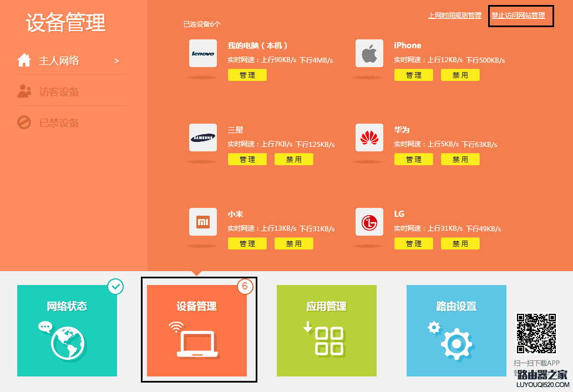The image size is (573, 392).
Task: Click the checkmark badge on 网络状态 tile
Action: click(115, 287)
